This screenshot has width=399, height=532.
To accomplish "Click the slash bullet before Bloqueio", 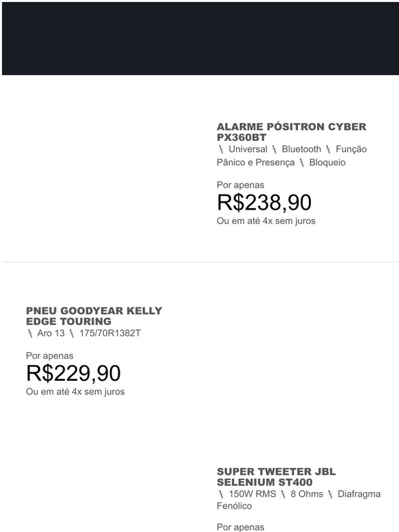I will 301,163.
